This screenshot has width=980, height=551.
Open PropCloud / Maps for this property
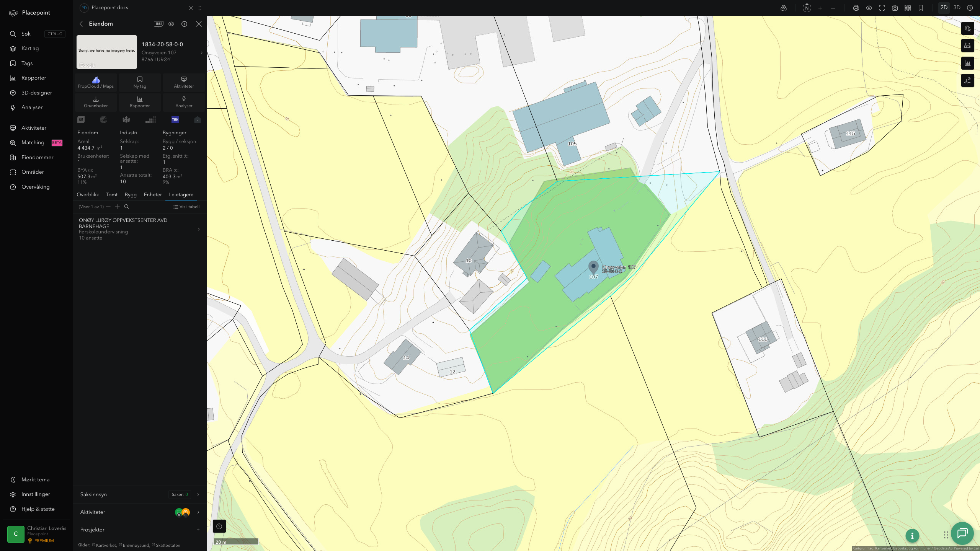point(96,82)
